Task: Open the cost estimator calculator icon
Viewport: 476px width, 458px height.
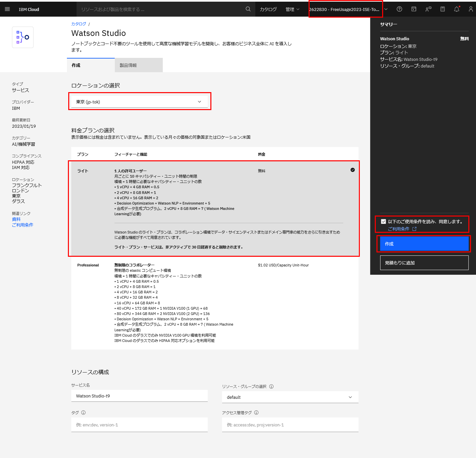Action: (442, 9)
